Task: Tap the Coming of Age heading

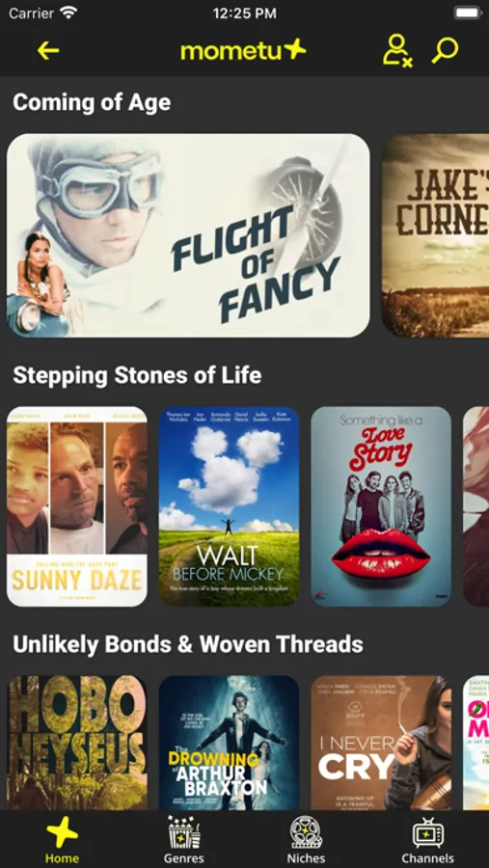Action: click(x=92, y=103)
